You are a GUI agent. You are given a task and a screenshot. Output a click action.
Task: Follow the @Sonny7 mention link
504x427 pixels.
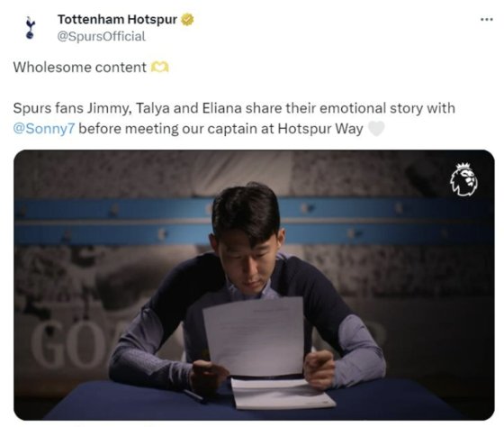click(44, 129)
